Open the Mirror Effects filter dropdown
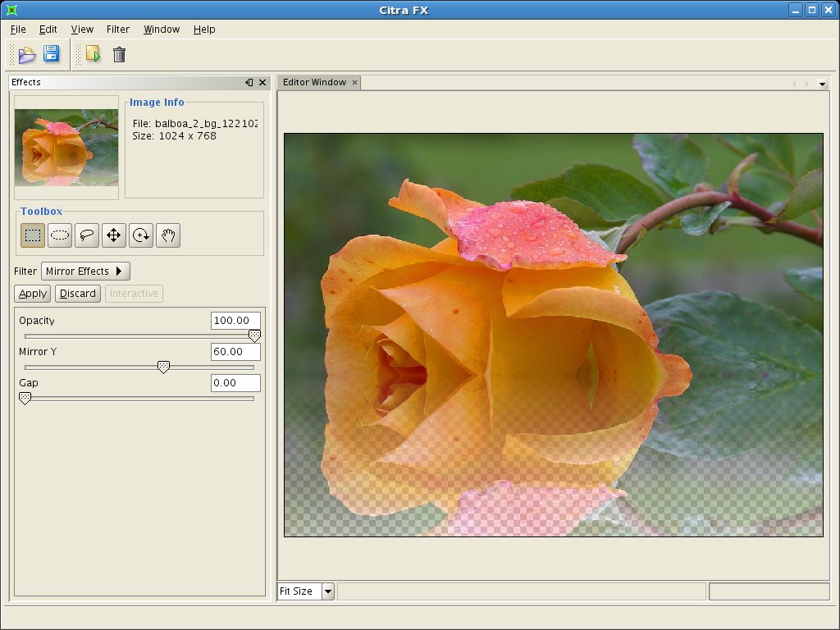The height and width of the screenshot is (630, 840). pos(85,272)
